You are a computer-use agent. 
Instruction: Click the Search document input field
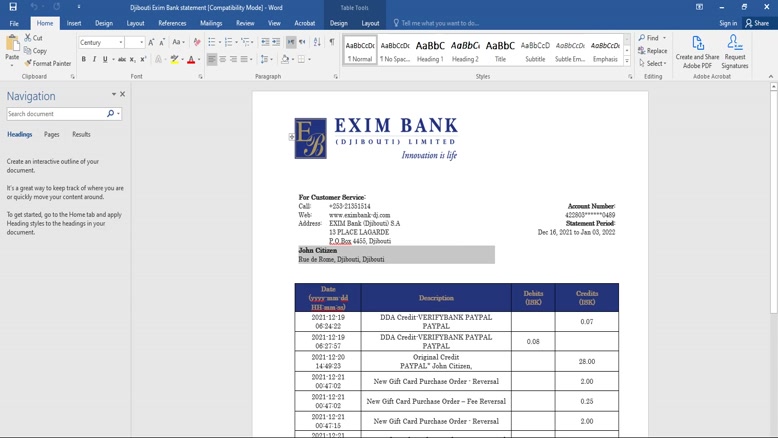pyautogui.click(x=56, y=114)
